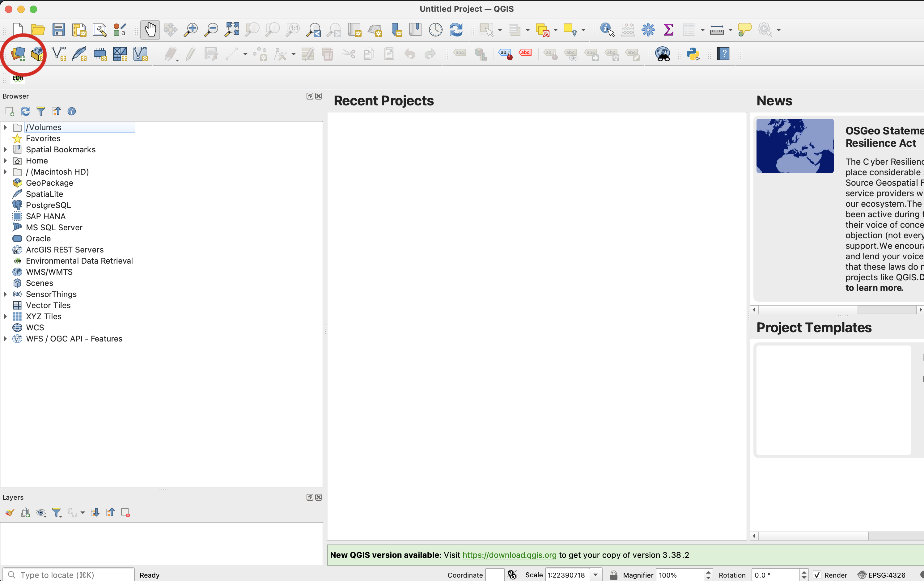
Task: Expand the WFS / OGC API - Features node
Action: pos(5,338)
